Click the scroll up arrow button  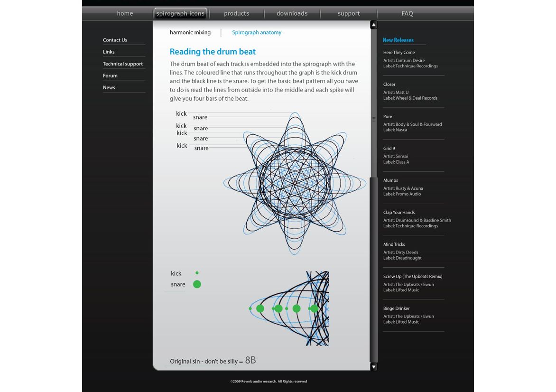373,25
